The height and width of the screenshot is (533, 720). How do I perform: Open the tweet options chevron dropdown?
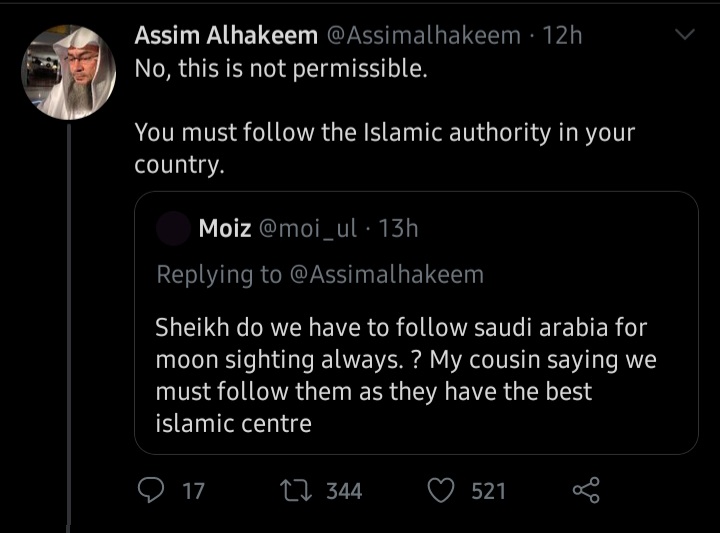[x=686, y=36]
